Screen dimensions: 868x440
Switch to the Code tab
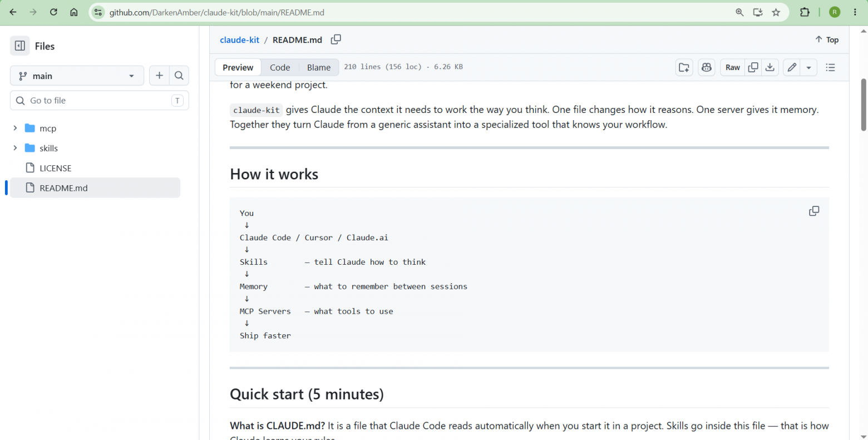(x=280, y=67)
